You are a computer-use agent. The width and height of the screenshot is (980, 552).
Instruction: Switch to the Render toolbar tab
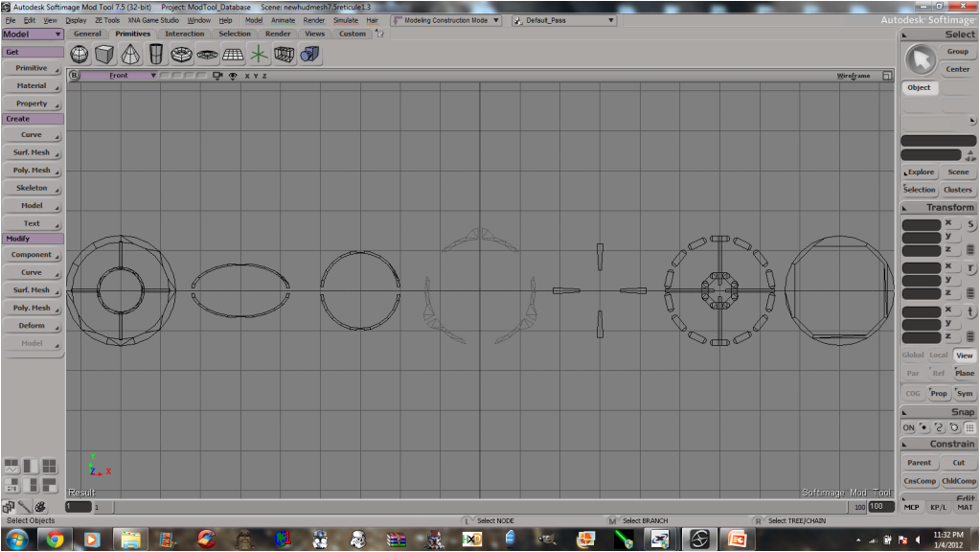(278, 34)
